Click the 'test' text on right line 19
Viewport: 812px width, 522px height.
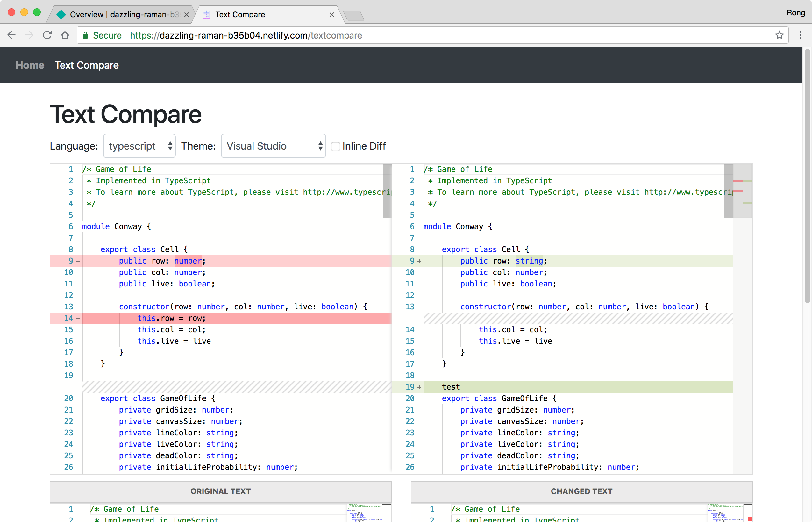(x=451, y=387)
